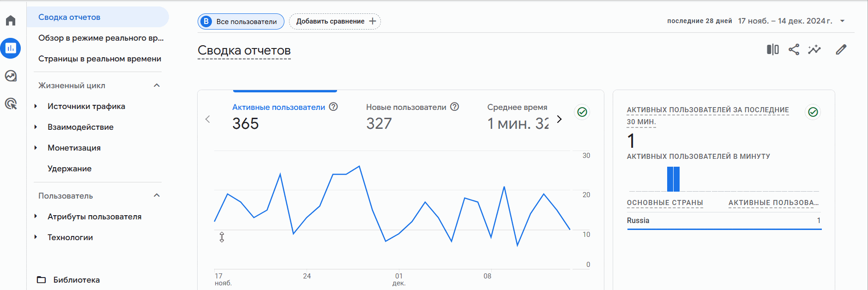Click Активных пользователей за последние 30 мин. heading
Screen dimensions: 868x290
pyautogui.click(x=708, y=115)
